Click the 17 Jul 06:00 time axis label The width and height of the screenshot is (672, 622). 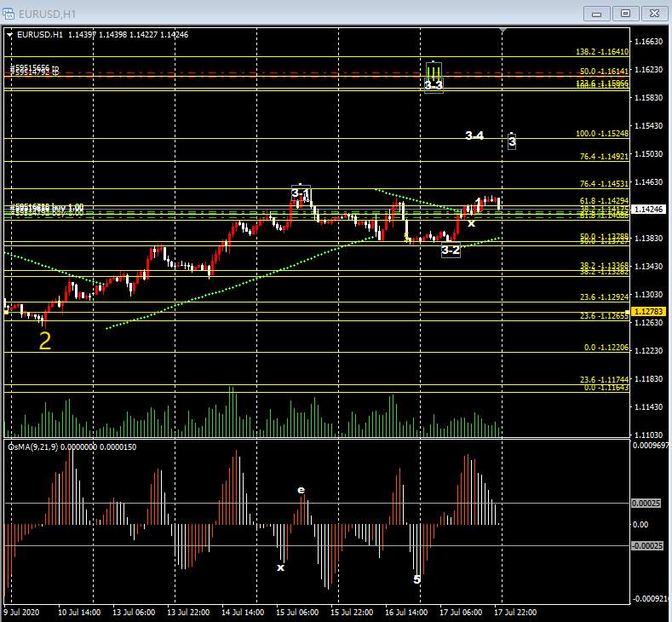[461, 613]
